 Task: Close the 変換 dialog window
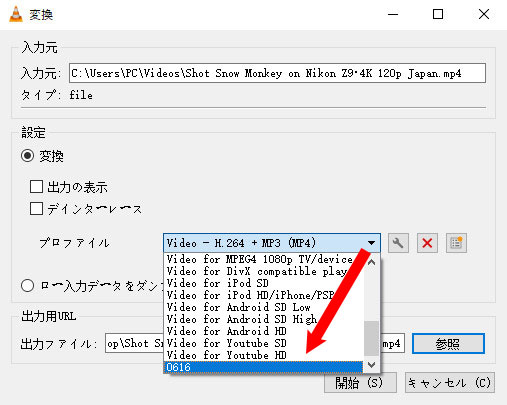[x=484, y=14]
